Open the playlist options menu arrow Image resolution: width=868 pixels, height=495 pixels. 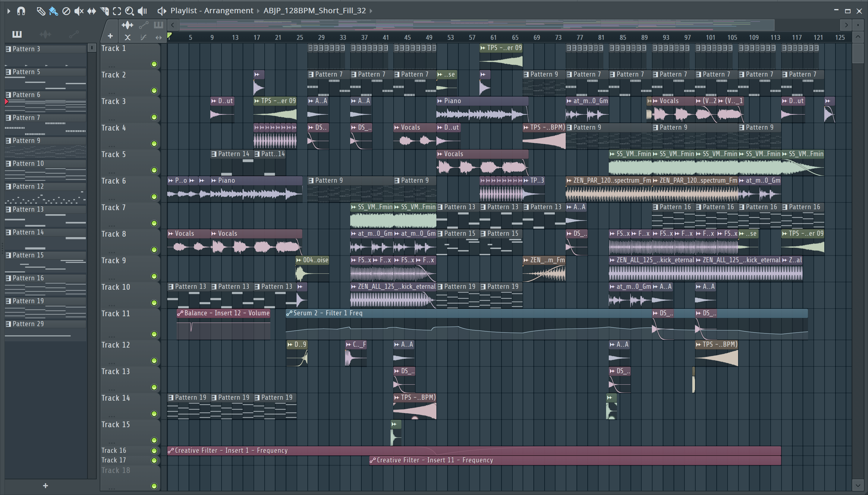[9, 11]
